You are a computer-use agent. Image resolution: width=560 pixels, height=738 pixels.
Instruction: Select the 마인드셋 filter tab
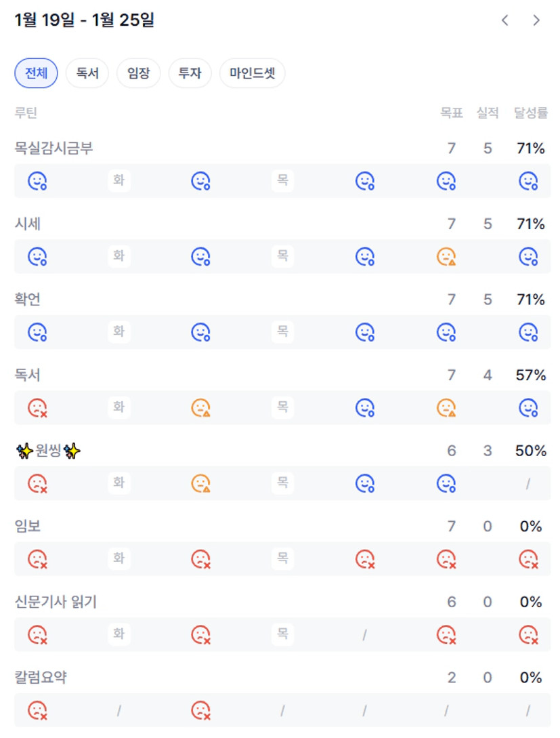click(252, 73)
